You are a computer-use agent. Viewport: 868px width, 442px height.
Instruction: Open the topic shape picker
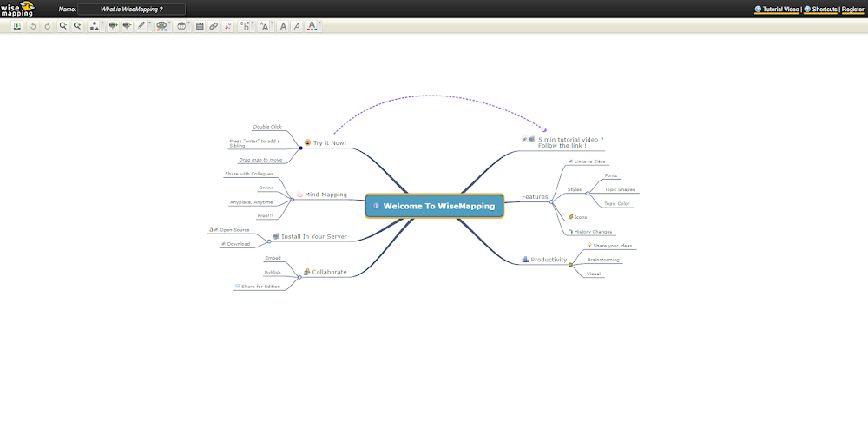point(95,26)
